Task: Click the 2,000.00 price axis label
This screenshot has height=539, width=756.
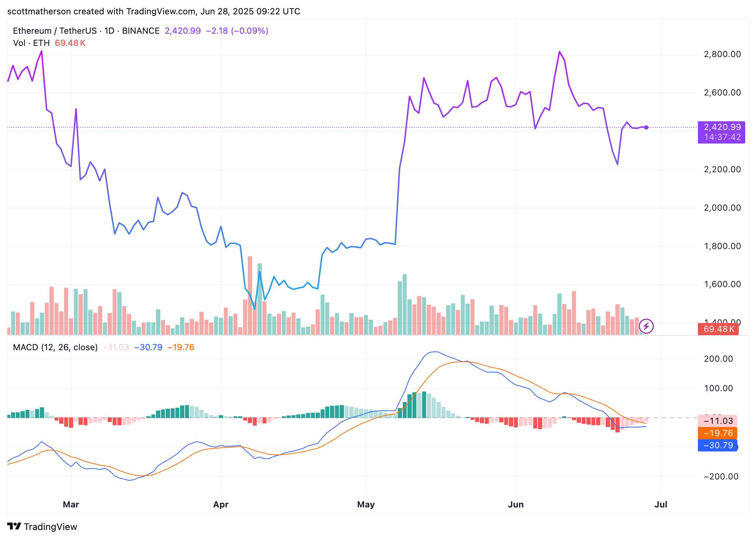Action: [x=722, y=208]
